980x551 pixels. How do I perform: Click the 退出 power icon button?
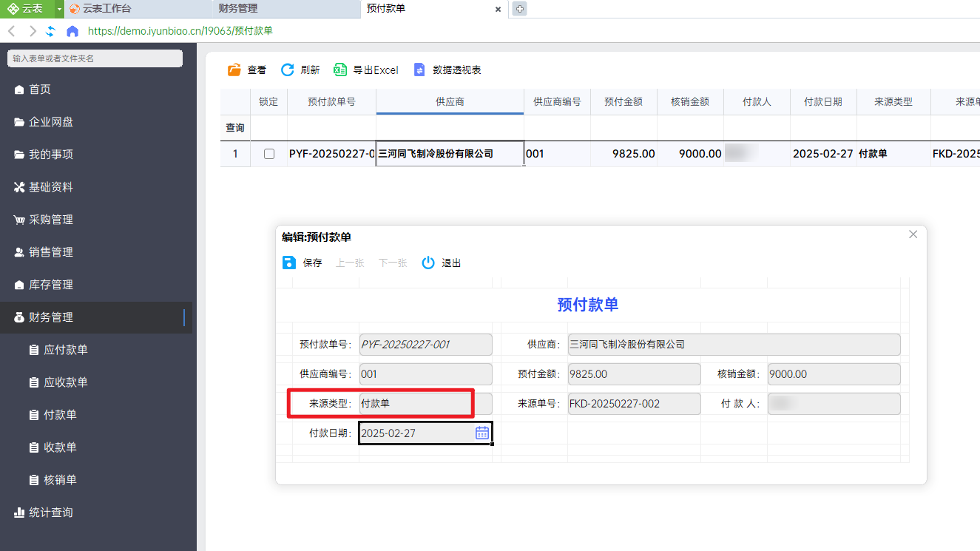tap(442, 263)
